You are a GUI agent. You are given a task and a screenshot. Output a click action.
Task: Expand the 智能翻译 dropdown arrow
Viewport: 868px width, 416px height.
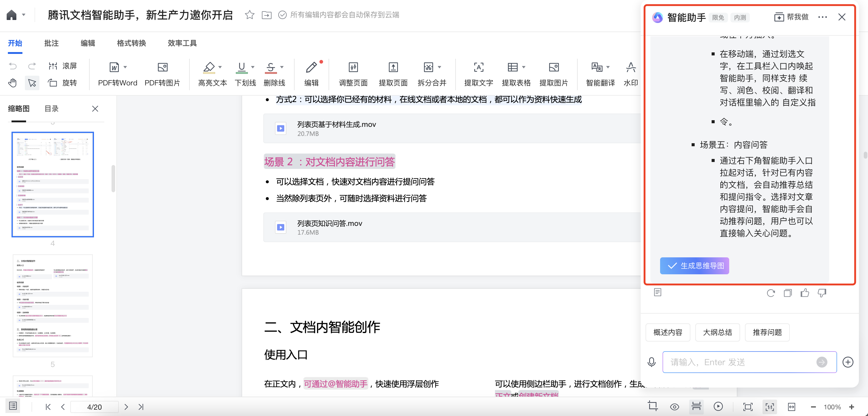(x=608, y=67)
